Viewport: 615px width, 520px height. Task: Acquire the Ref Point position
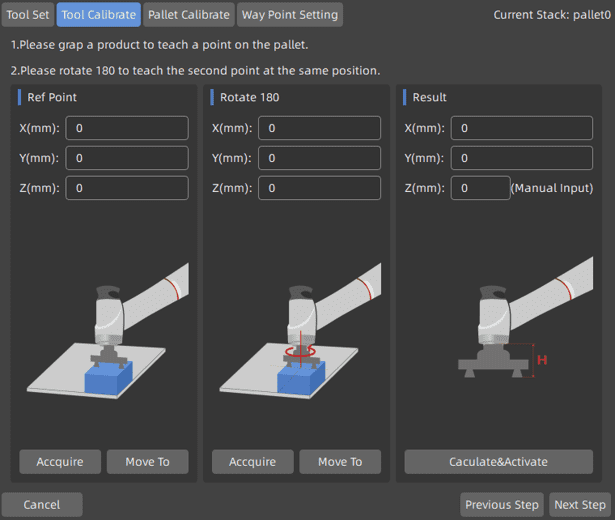pos(60,462)
